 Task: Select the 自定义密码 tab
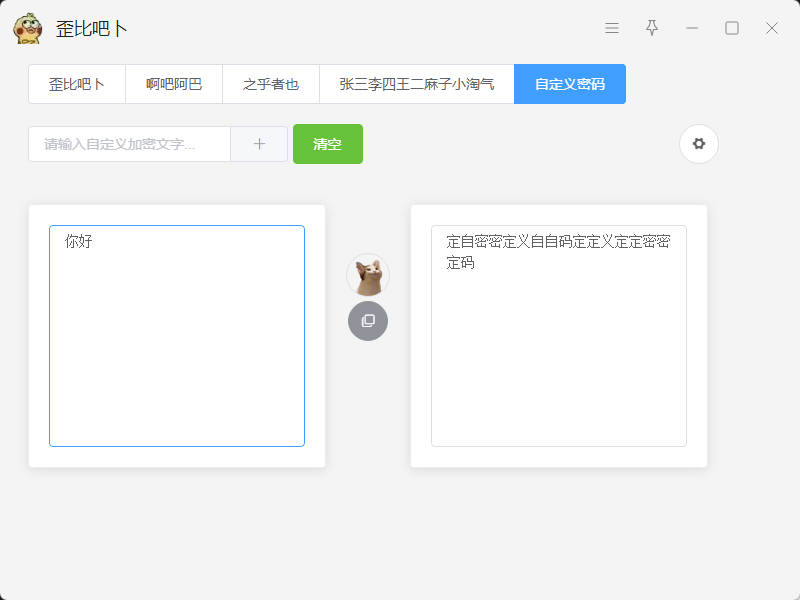(x=570, y=84)
